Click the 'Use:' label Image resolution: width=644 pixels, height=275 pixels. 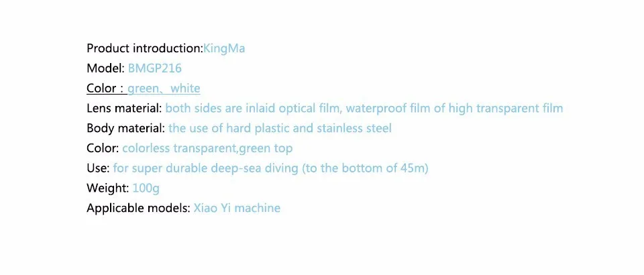point(98,168)
